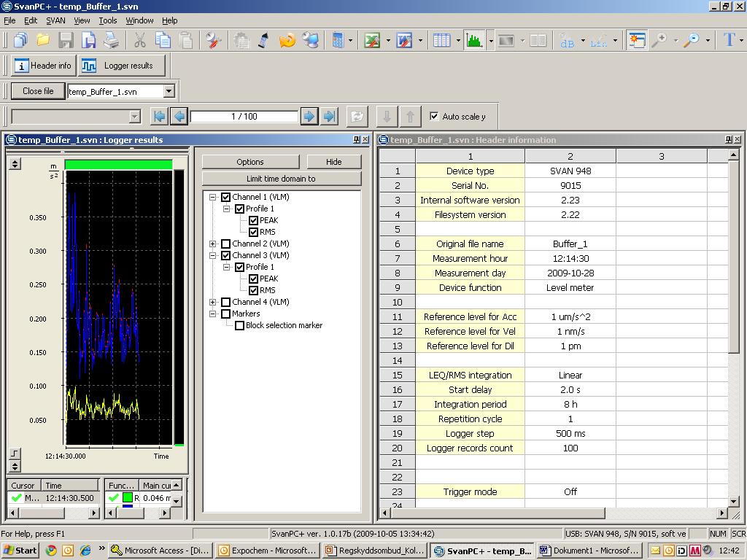Click the stacked documents icon at toolbar start

(20, 41)
